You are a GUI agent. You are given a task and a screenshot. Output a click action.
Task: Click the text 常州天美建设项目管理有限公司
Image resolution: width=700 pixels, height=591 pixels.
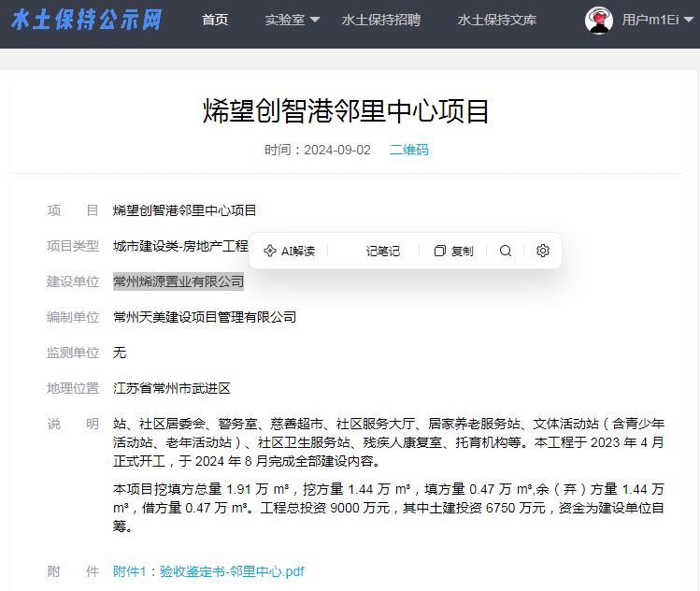[x=205, y=317]
